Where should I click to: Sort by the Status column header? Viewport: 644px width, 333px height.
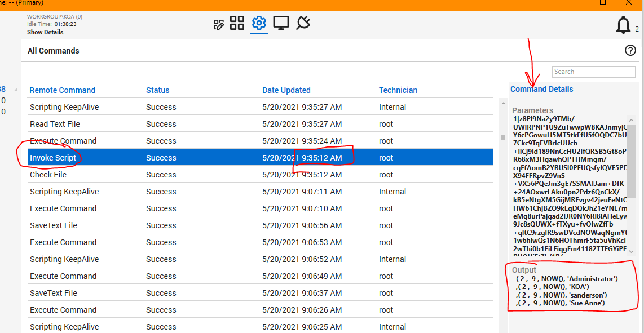157,90
